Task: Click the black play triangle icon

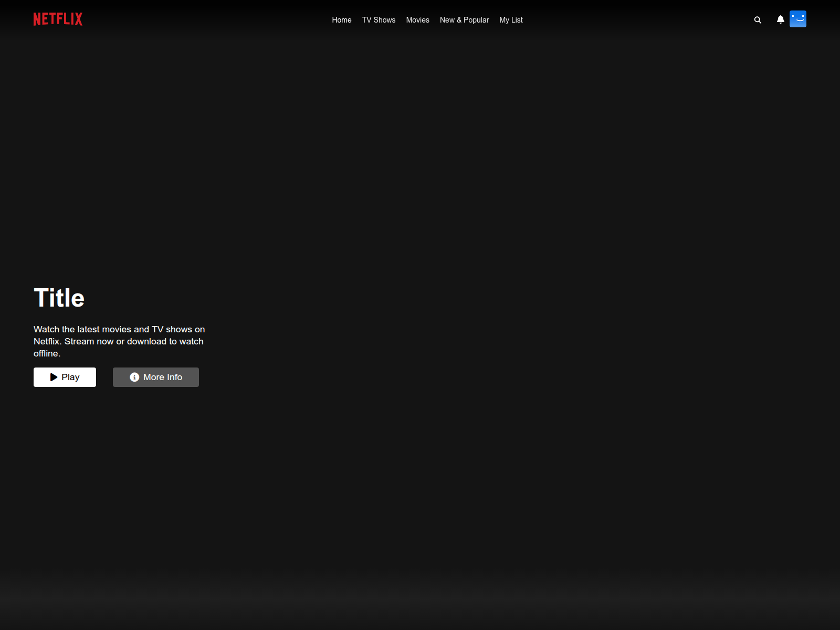Action: [x=54, y=377]
